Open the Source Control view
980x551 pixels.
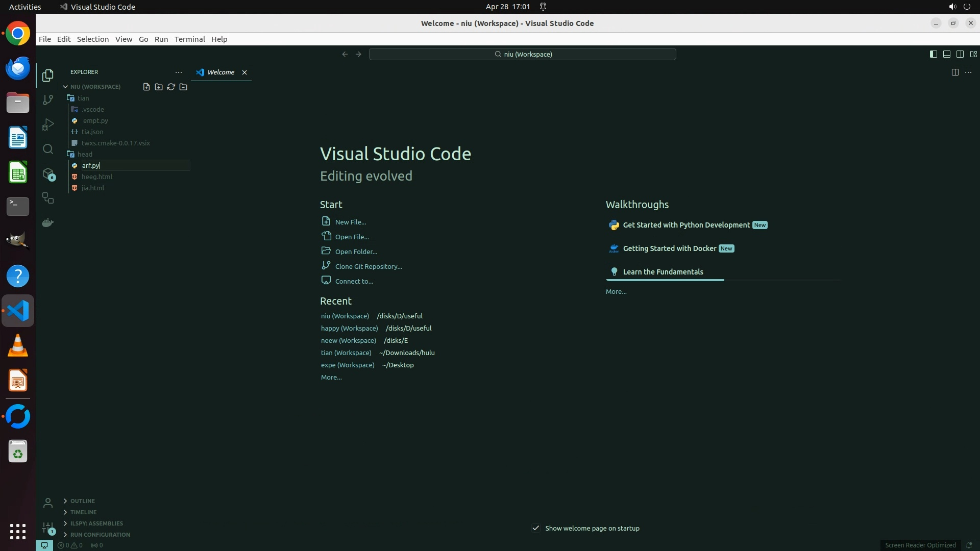tap(48, 100)
